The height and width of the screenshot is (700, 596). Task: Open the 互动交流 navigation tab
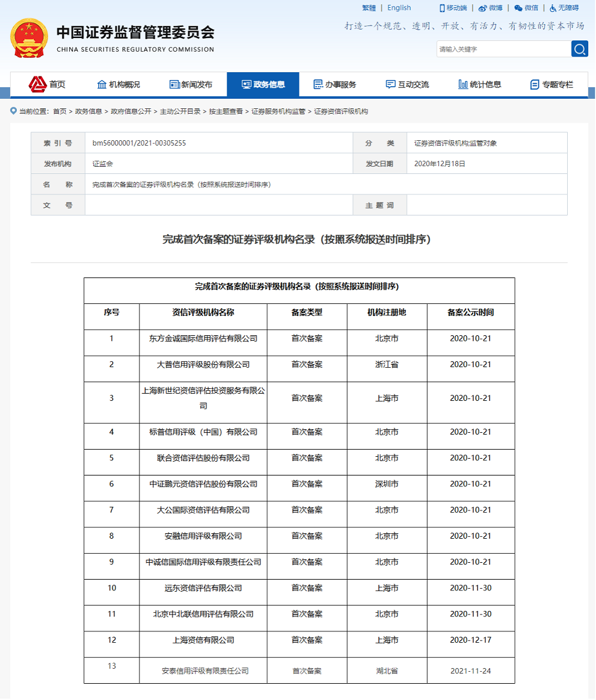coord(407,84)
